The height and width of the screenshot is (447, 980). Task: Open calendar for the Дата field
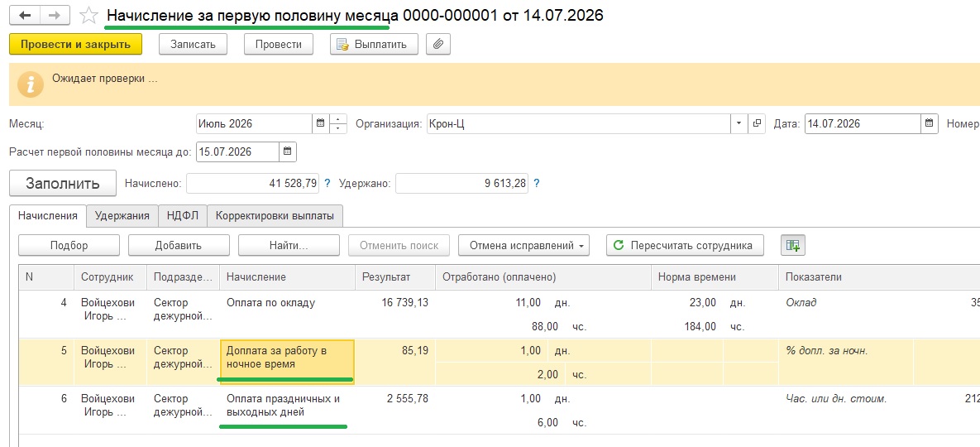930,124
